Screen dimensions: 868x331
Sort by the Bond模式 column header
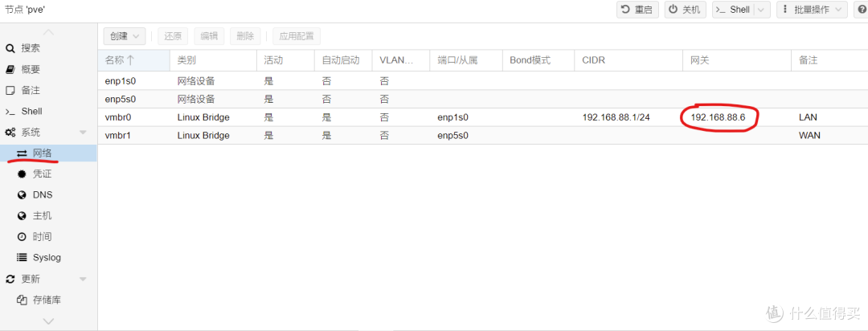pyautogui.click(x=538, y=60)
